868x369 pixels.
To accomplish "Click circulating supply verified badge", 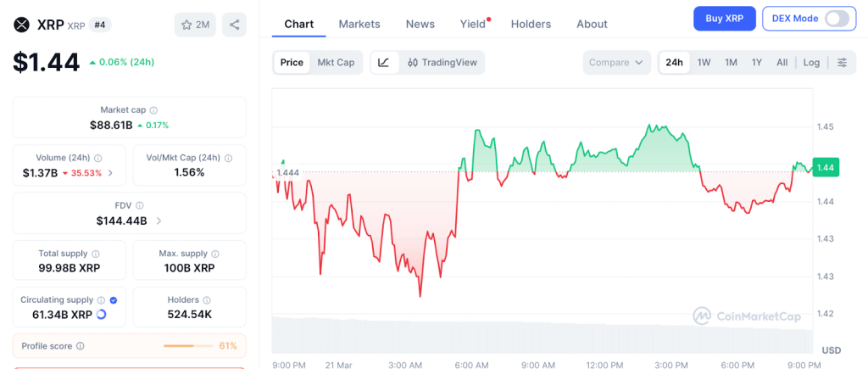I will tap(114, 300).
